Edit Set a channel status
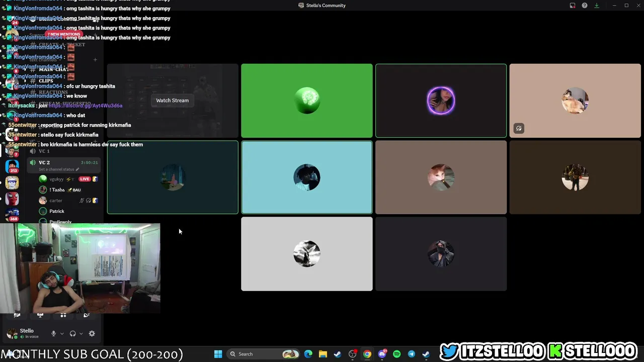The image size is (644, 362). 59,169
